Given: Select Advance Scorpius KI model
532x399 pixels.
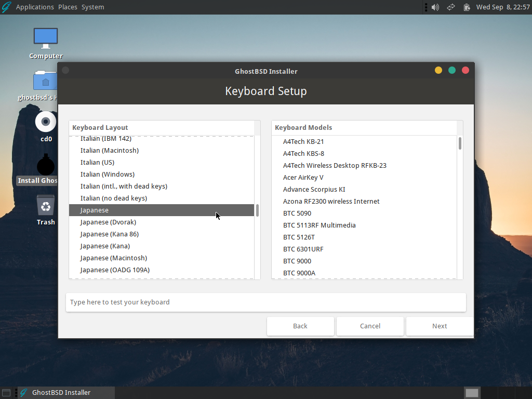Looking at the screenshot, I should 364,189.
